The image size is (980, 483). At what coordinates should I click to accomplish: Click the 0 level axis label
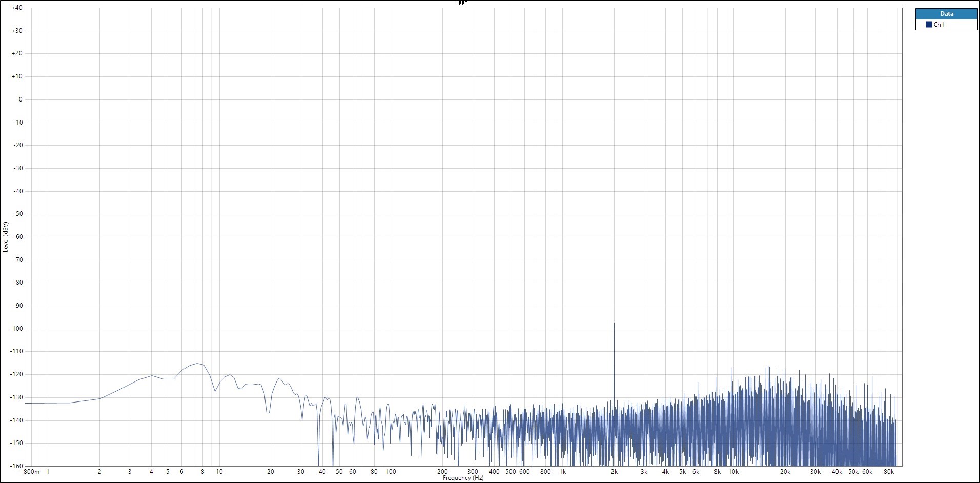(x=21, y=99)
